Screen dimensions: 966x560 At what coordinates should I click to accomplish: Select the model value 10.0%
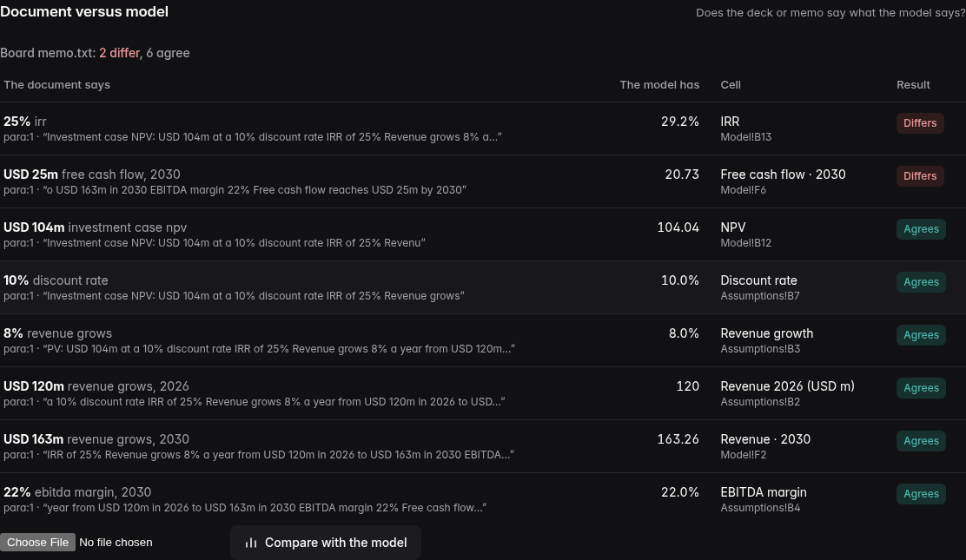(680, 281)
